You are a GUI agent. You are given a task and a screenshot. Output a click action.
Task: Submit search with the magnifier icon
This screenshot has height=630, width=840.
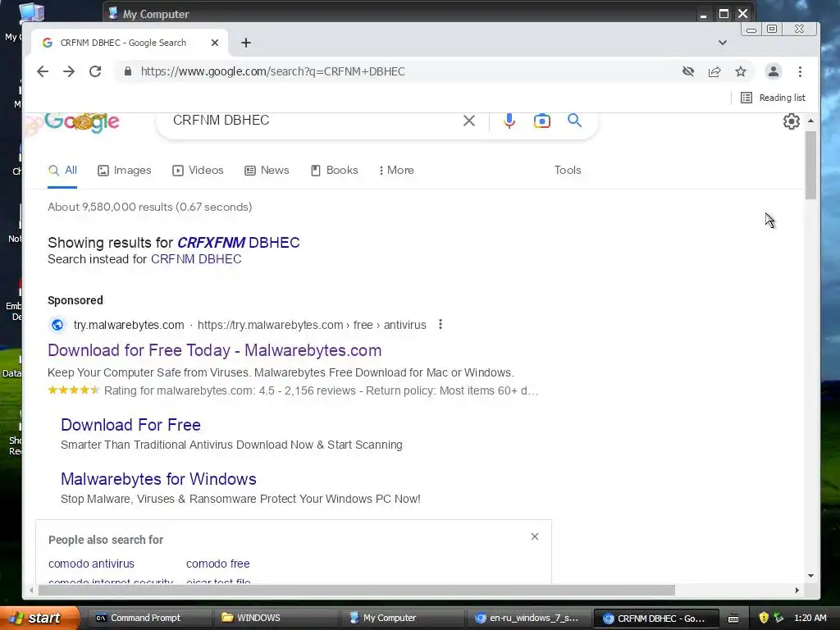(574, 121)
